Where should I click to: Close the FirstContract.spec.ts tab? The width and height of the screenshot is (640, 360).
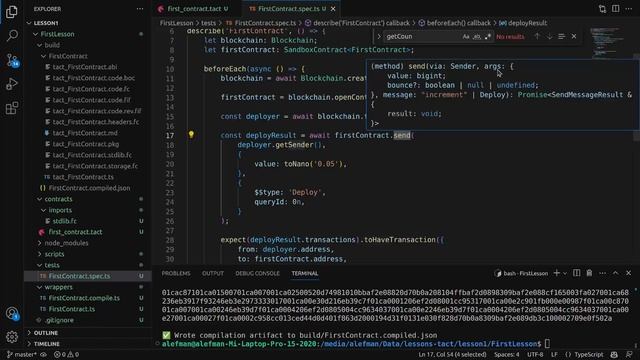click(333, 9)
